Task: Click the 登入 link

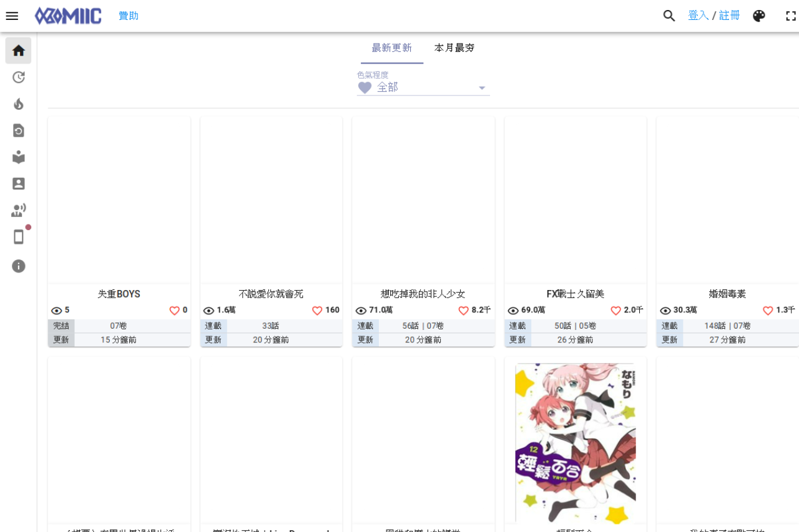Action: click(698, 16)
